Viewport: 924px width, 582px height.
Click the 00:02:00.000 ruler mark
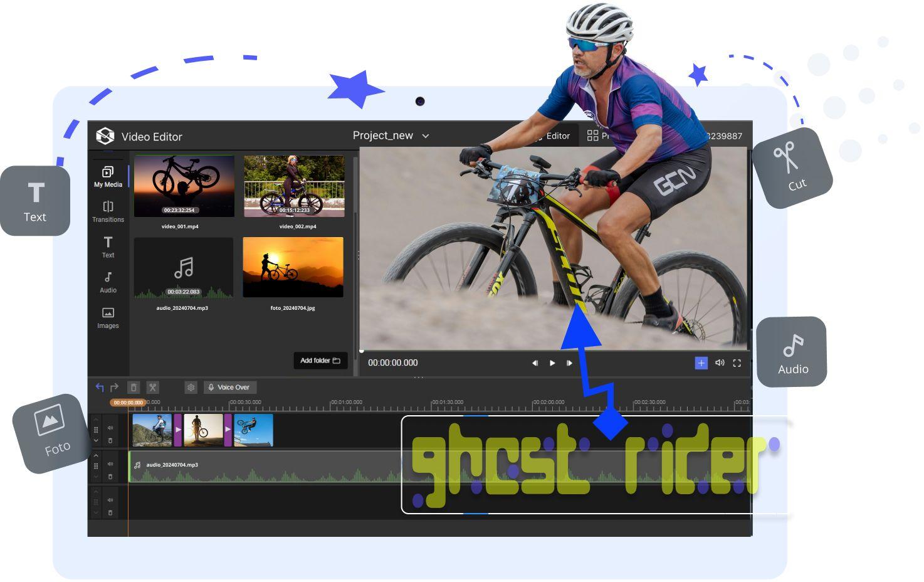coord(549,402)
